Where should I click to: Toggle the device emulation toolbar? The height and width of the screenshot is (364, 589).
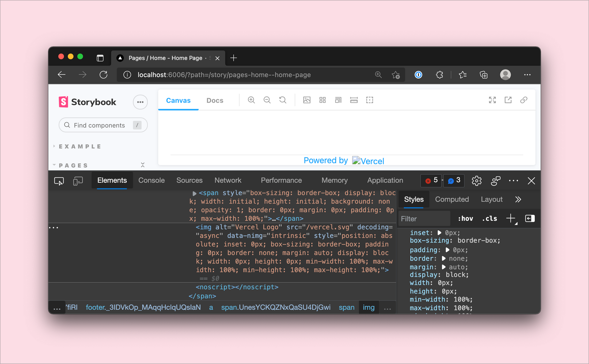(x=78, y=181)
